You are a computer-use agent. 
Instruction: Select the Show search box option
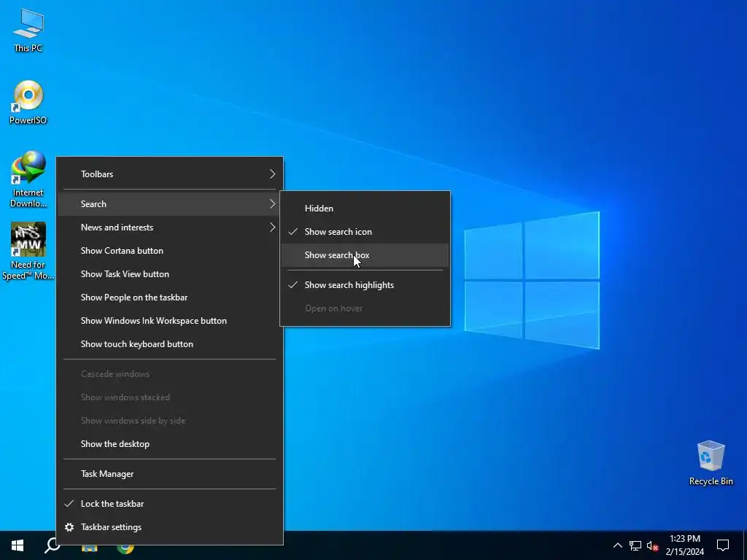[x=365, y=255]
